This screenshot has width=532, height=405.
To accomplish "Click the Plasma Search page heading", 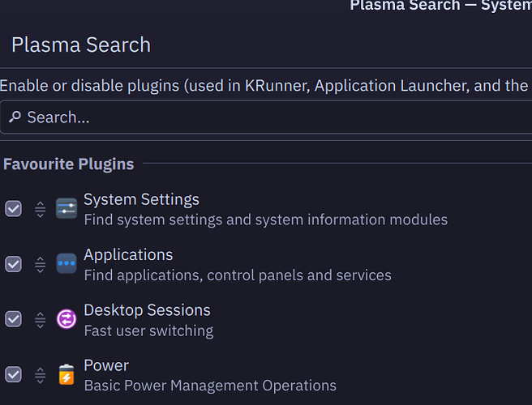I will coord(81,45).
